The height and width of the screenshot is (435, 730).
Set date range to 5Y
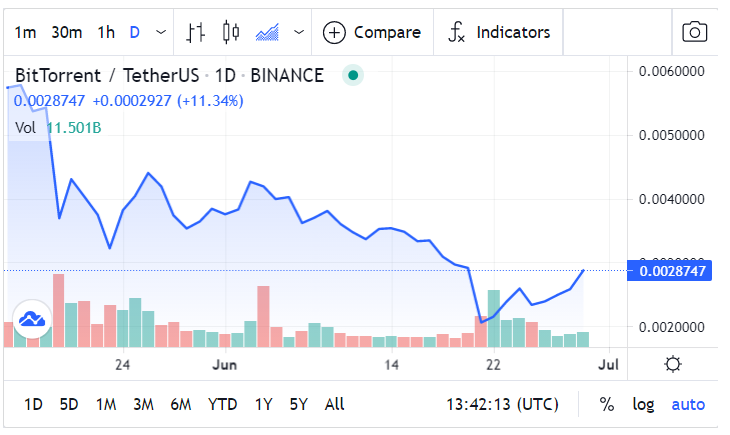pos(299,404)
